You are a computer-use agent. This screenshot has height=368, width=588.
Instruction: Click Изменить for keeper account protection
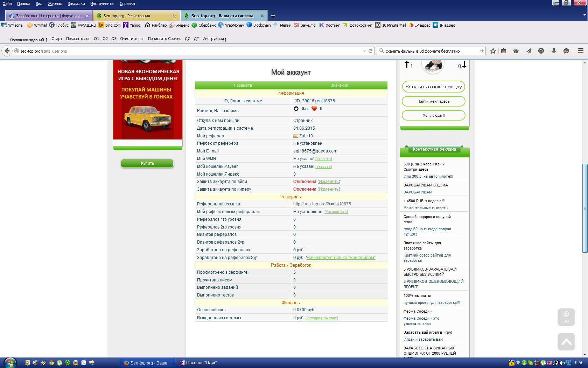point(329,189)
